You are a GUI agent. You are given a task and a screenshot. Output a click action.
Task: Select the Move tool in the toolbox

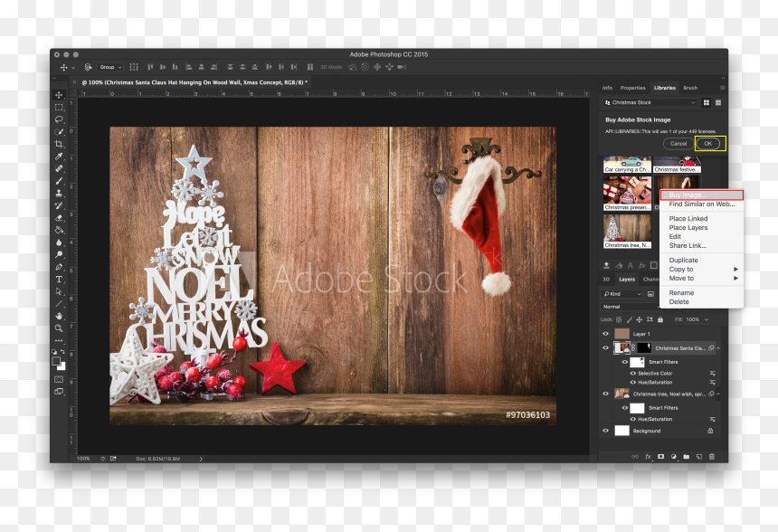[x=59, y=95]
